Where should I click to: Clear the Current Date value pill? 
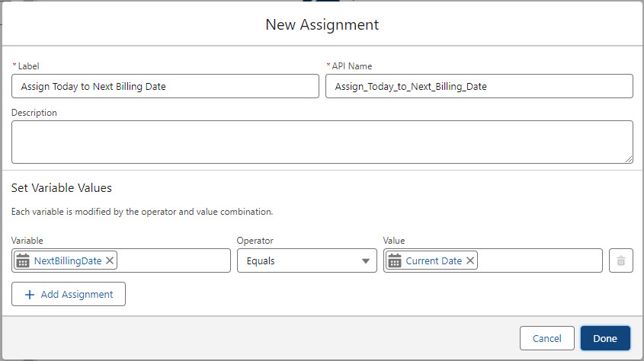[470, 260]
